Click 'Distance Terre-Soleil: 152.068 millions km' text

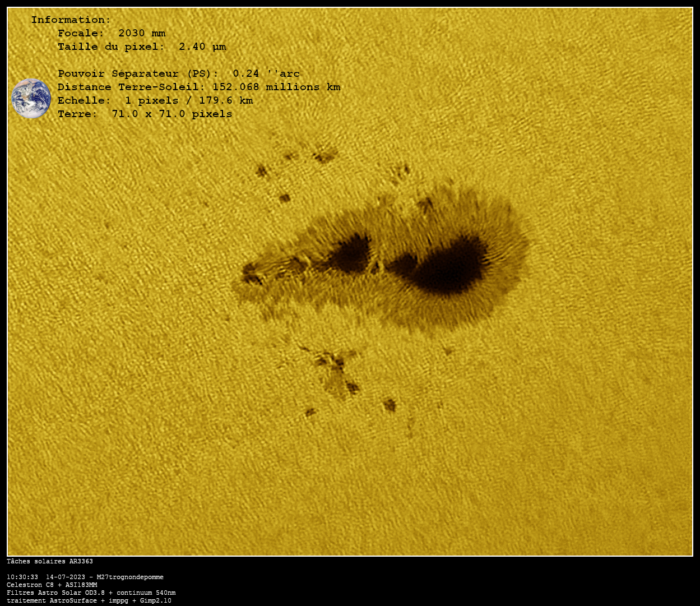click(x=199, y=87)
